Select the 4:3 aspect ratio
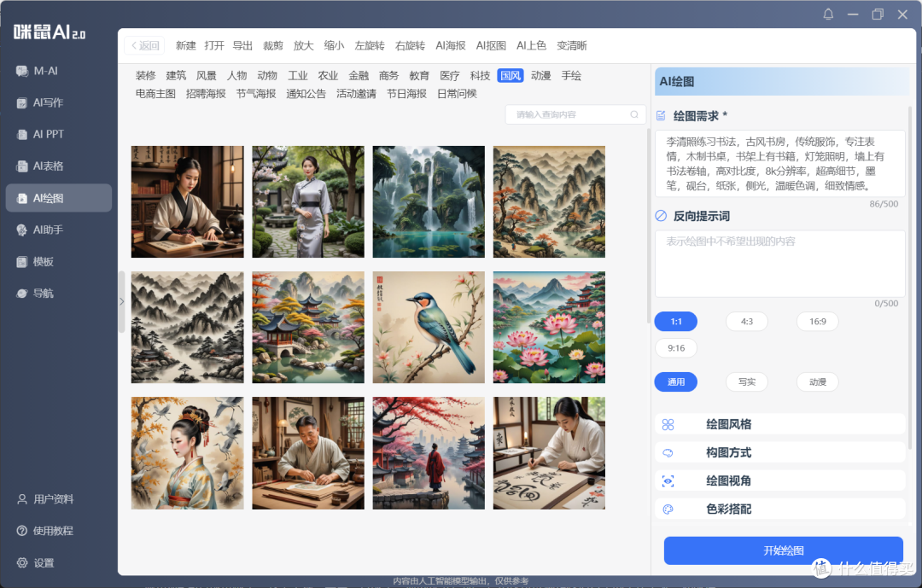This screenshot has height=588, width=922. click(747, 322)
